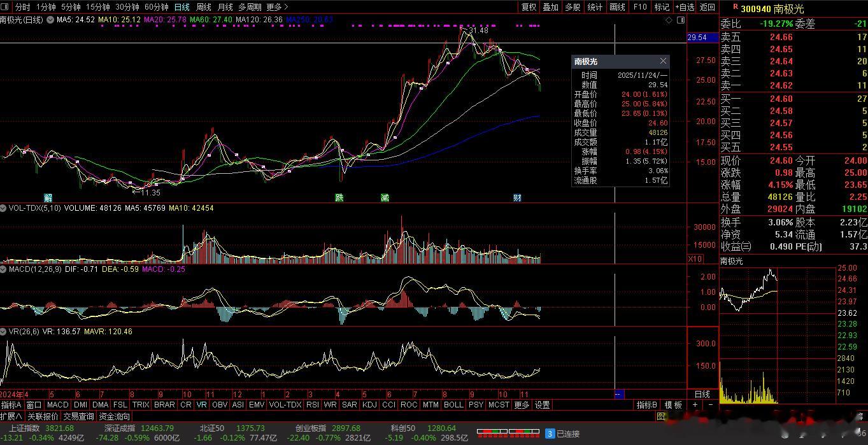
Task: Open 更多 indicators list in bottom indicator bar
Action: coord(522,405)
